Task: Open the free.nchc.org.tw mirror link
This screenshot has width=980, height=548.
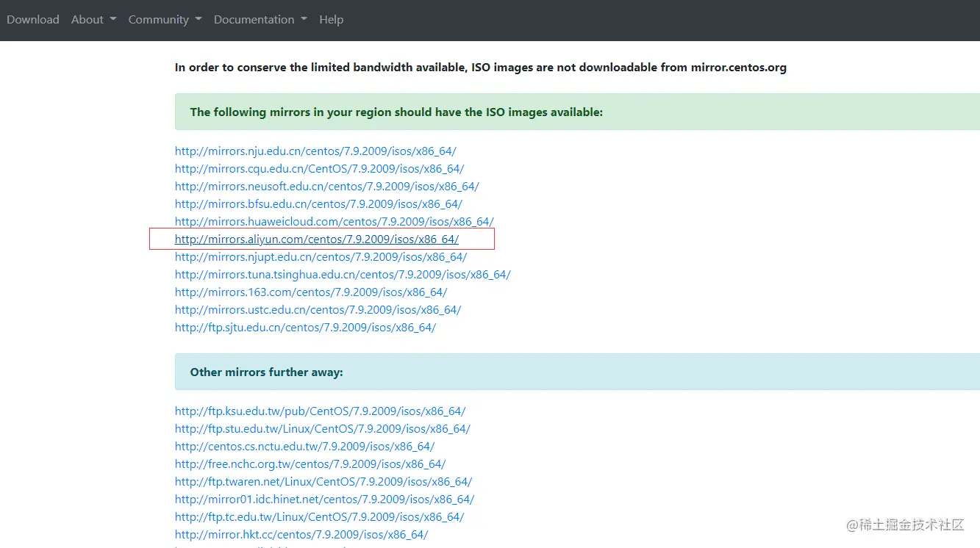Action: [310, 464]
